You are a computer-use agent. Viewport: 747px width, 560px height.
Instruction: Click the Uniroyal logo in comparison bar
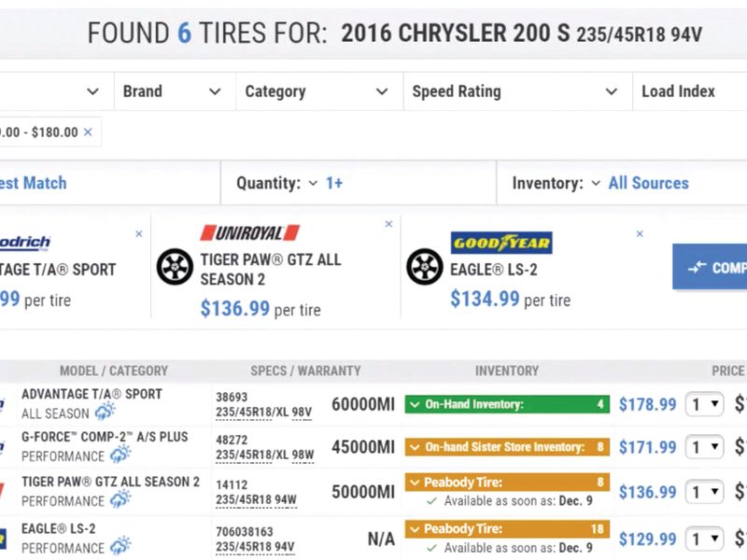250,233
